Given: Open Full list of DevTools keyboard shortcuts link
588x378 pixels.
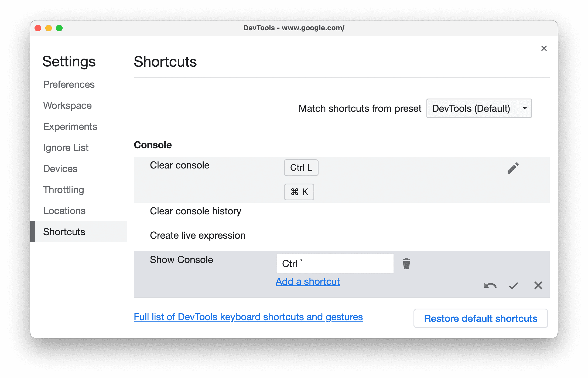Looking at the screenshot, I should click(249, 318).
